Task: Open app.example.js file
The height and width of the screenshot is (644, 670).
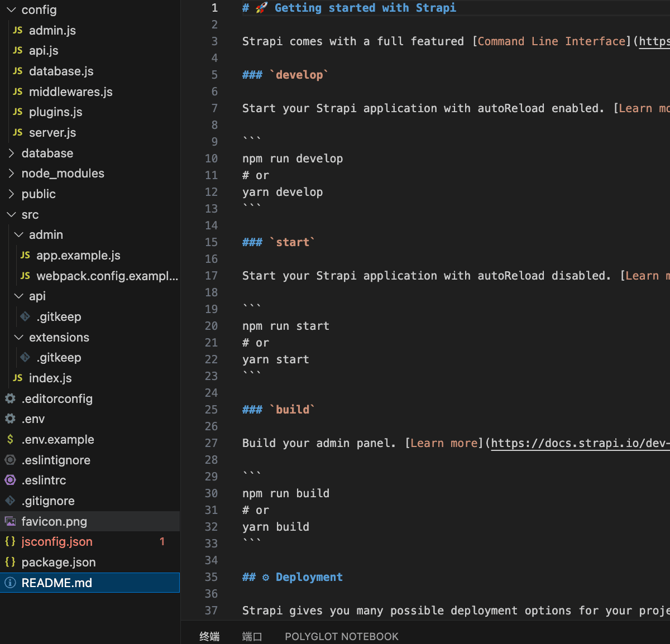Action: (x=78, y=255)
